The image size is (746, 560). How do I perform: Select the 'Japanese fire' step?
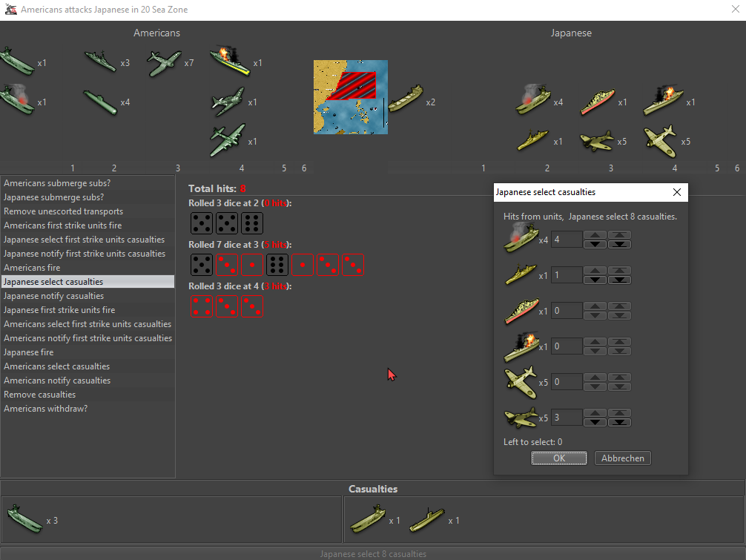[88, 352]
